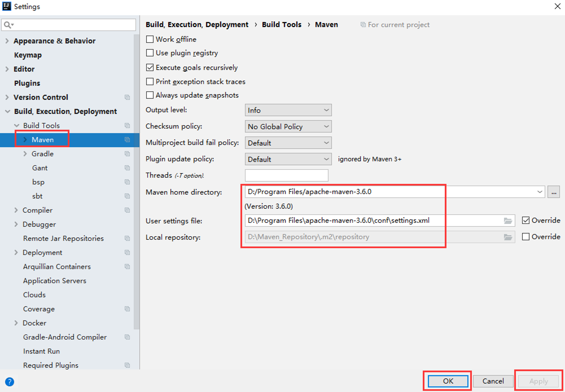Click the project-level icon beside bsp

click(127, 182)
